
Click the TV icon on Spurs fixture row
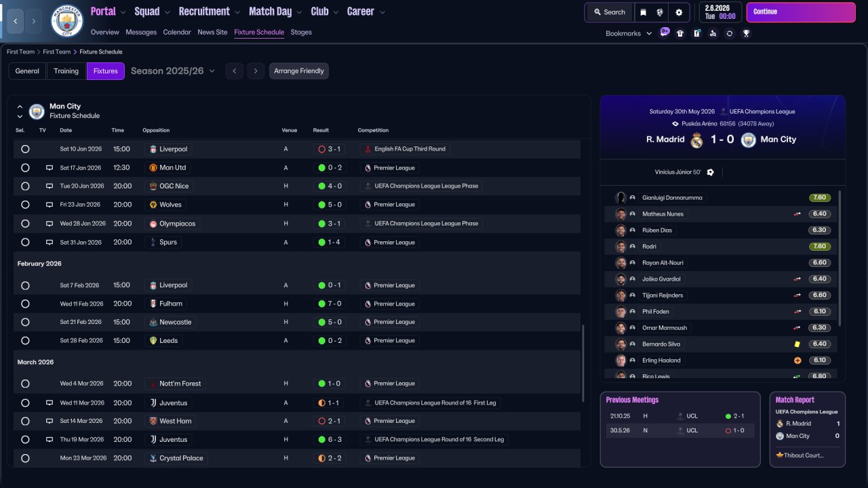click(49, 242)
